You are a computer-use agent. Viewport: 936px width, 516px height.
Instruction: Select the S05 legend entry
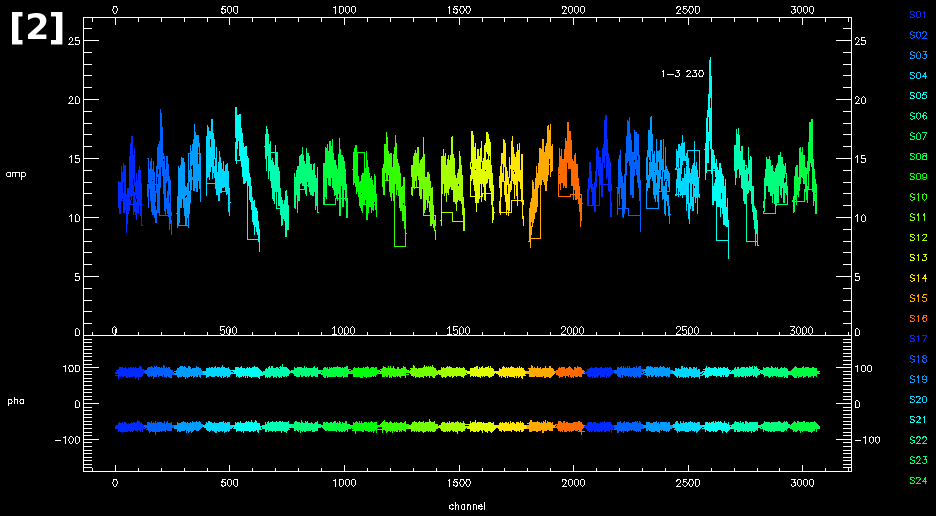pyautogui.click(x=918, y=96)
